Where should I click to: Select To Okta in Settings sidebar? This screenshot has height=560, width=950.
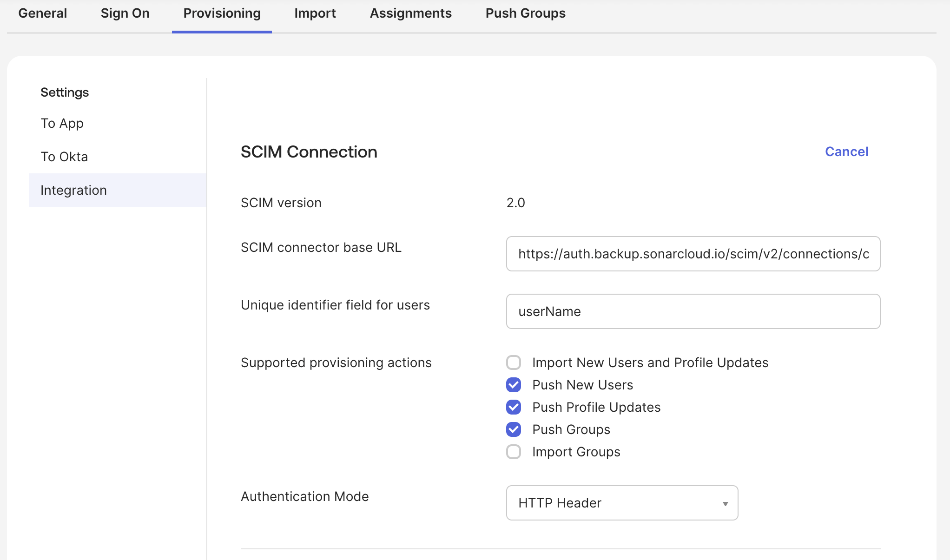click(64, 157)
